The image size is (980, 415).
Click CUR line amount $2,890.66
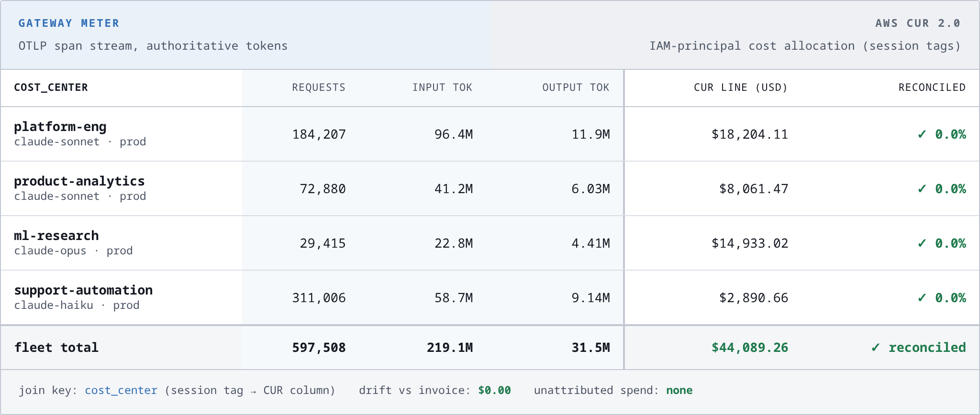[754, 298]
